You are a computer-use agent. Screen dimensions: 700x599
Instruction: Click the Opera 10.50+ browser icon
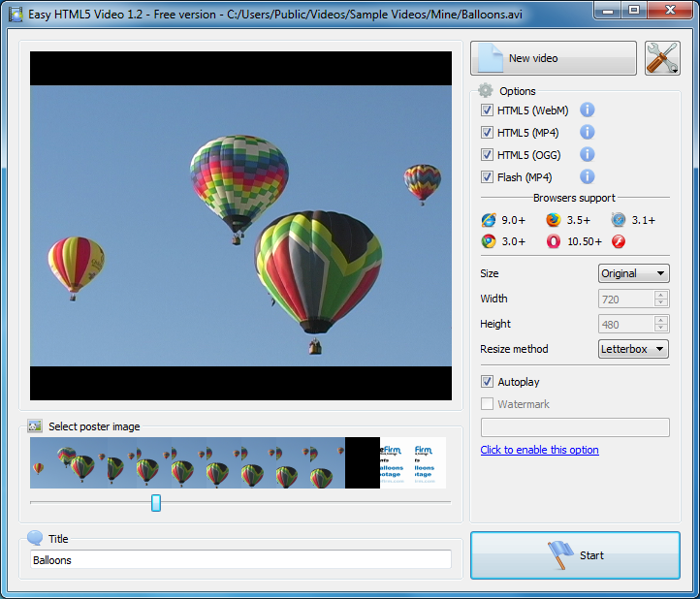click(554, 241)
